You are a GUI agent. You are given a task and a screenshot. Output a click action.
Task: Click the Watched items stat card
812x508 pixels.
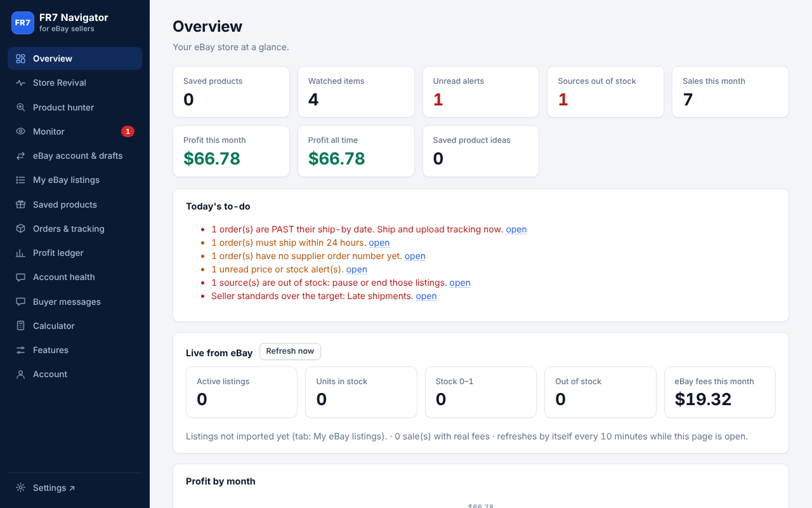coord(356,92)
